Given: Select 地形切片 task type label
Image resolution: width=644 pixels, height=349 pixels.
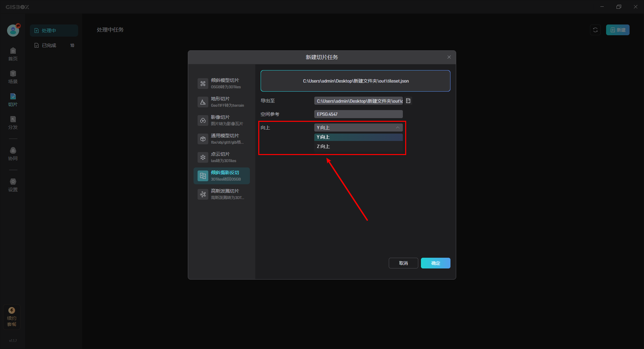Looking at the screenshot, I should coord(220,99).
